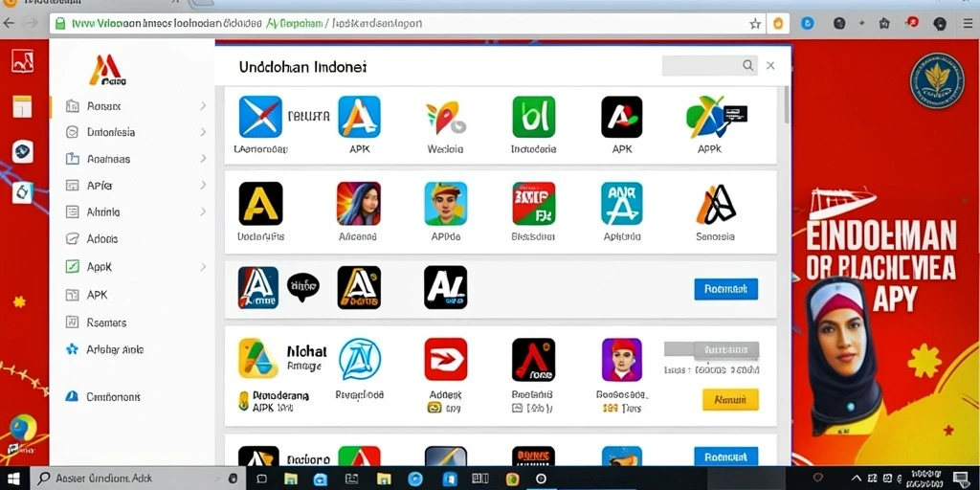Click the yellow button in the fourth app row

tap(730, 399)
